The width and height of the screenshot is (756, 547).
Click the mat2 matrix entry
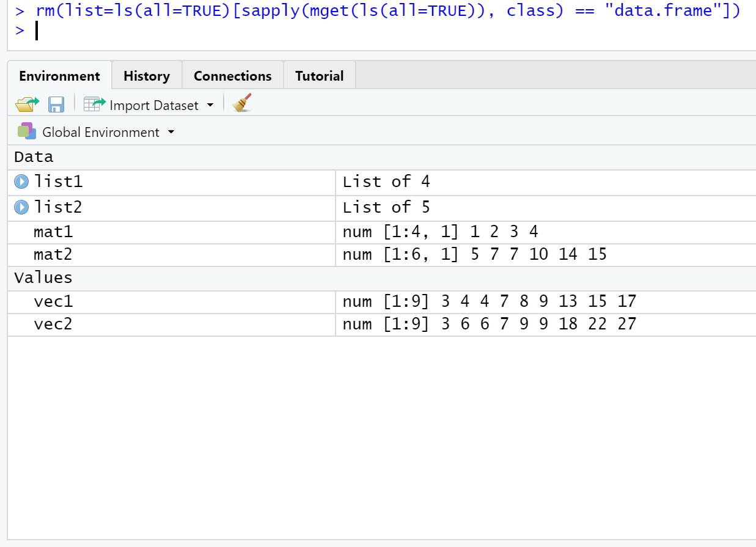tap(382, 254)
